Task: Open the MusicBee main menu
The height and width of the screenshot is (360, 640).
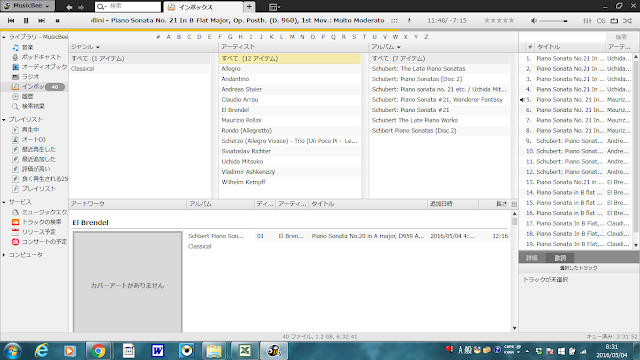Action: (27, 6)
